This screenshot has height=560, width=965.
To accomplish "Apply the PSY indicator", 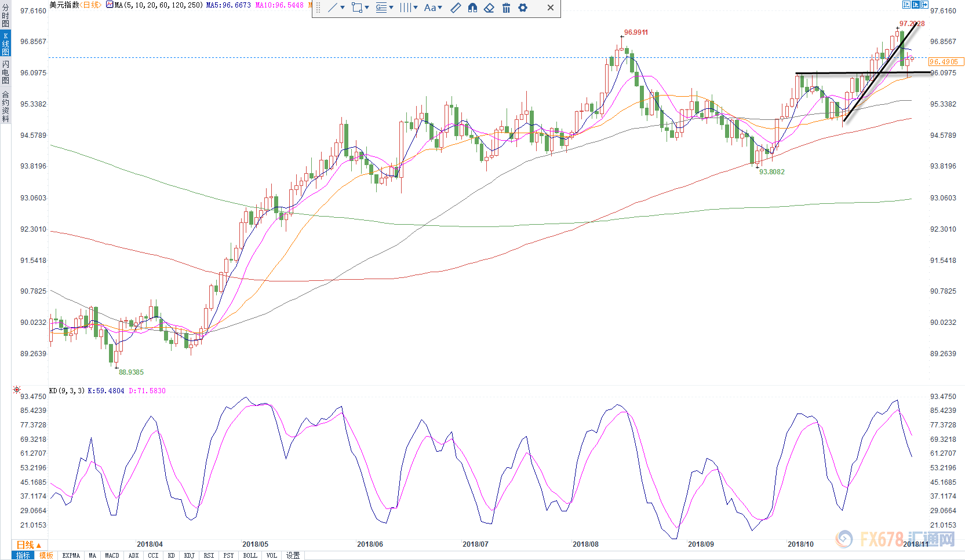I will pos(229,555).
